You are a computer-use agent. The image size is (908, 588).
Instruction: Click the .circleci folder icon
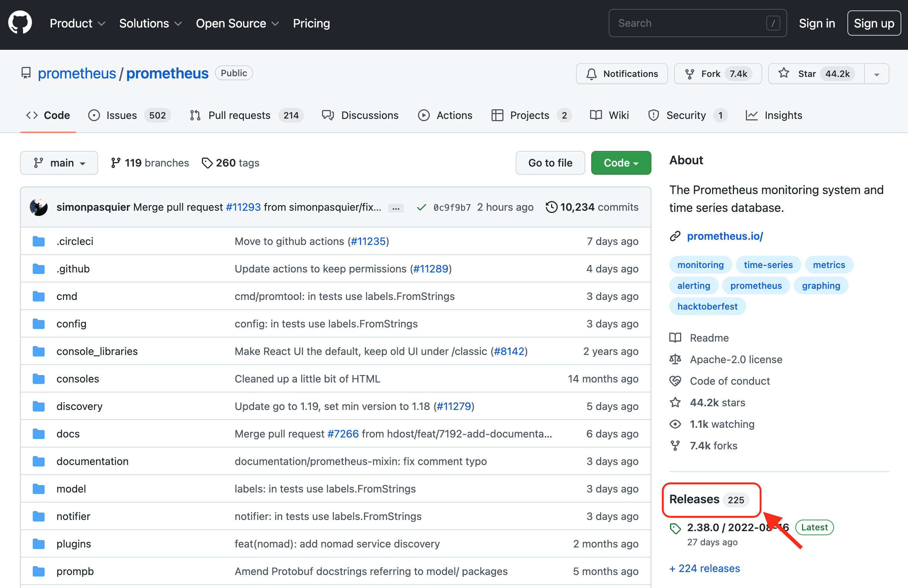[x=39, y=241]
